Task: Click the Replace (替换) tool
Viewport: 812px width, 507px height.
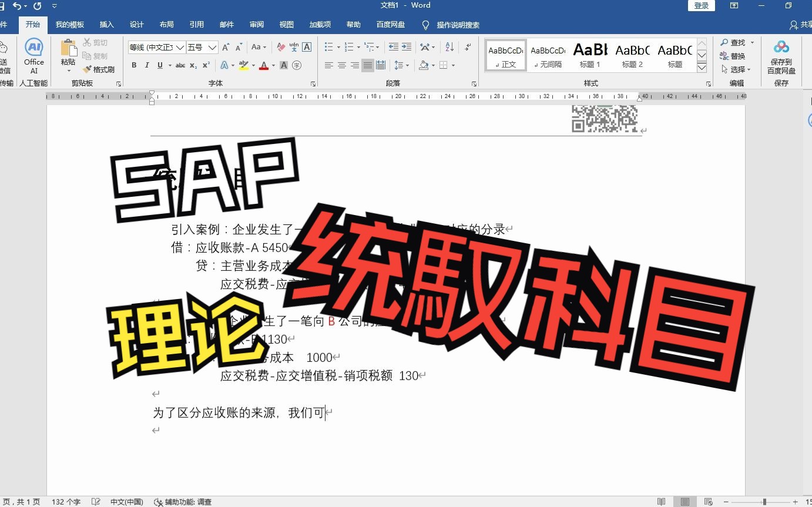Action: tap(732, 56)
